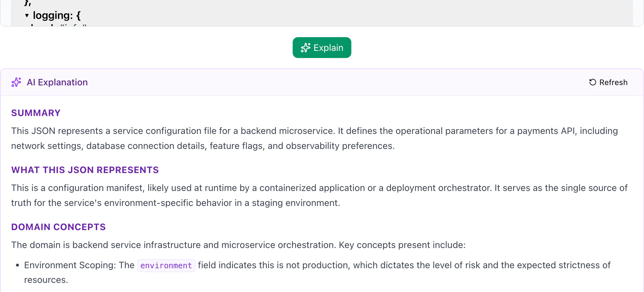Click the closing brace above logging
The height and width of the screenshot is (292, 644).
(x=27, y=3)
